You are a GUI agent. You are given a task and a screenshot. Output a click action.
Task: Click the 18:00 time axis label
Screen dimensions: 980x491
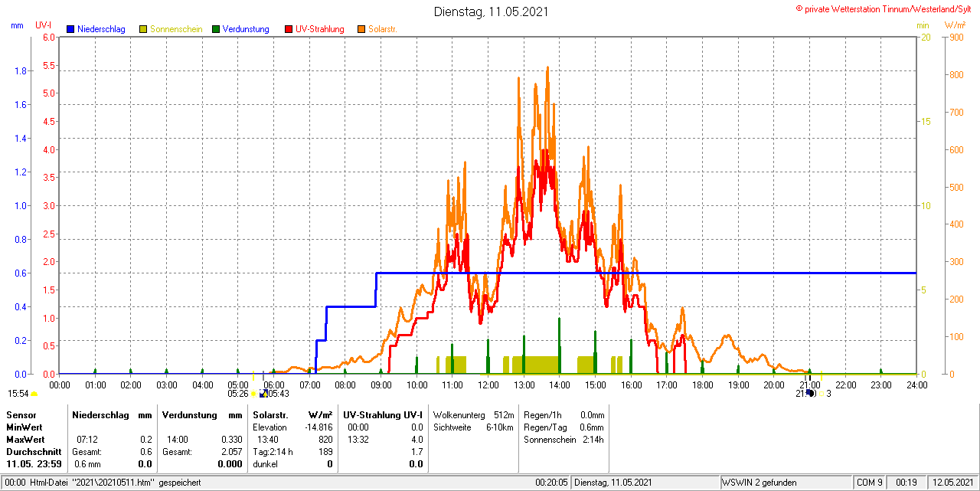click(702, 385)
